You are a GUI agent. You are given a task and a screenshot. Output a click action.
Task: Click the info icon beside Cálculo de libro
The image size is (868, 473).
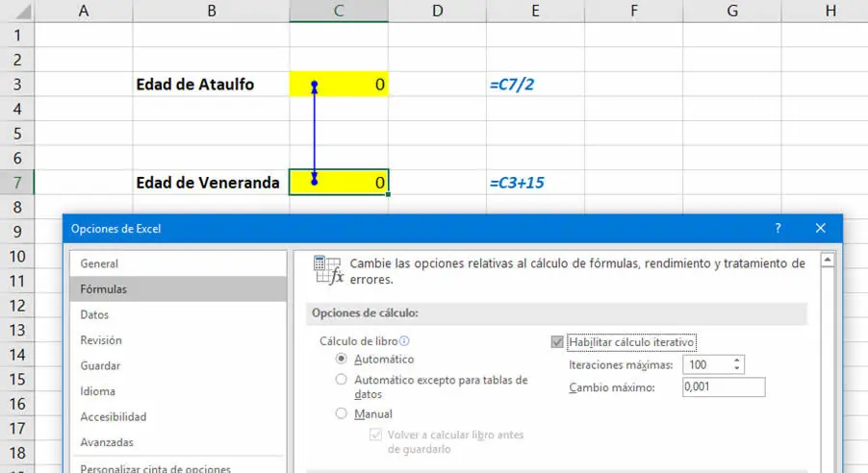click(x=404, y=341)
